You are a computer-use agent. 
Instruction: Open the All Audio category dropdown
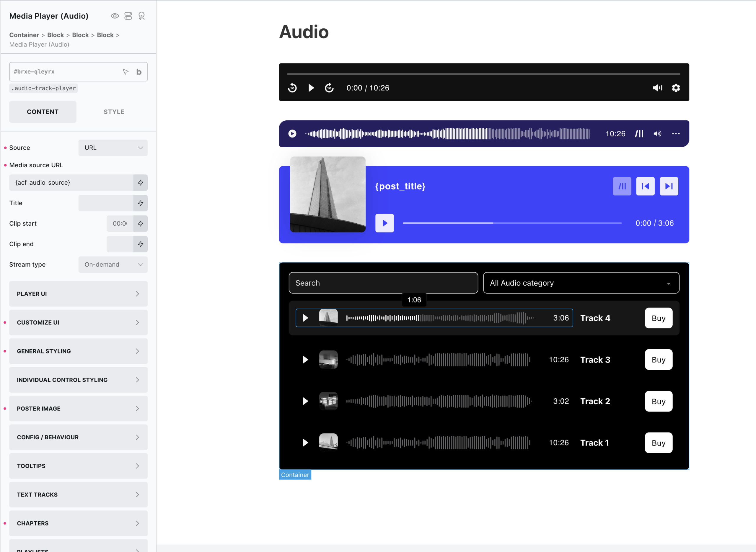(581, 283)
